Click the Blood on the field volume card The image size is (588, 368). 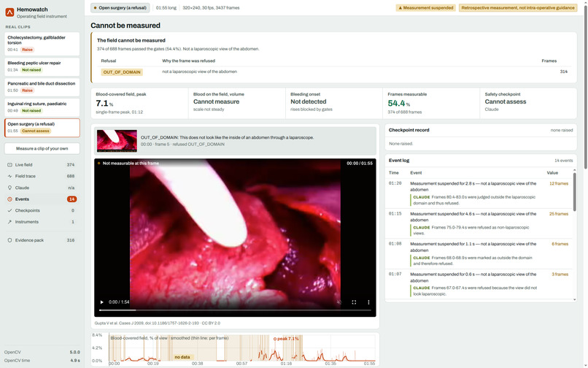coord(237,103)
